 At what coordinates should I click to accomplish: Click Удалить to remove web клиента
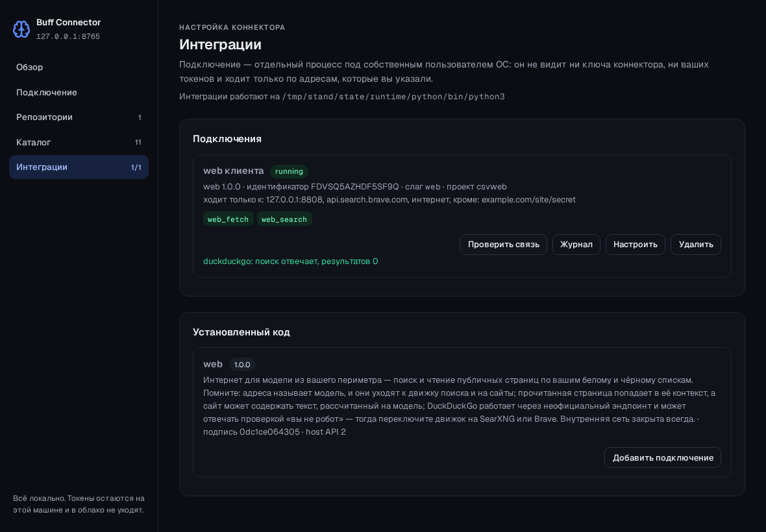tap(696, 245)
